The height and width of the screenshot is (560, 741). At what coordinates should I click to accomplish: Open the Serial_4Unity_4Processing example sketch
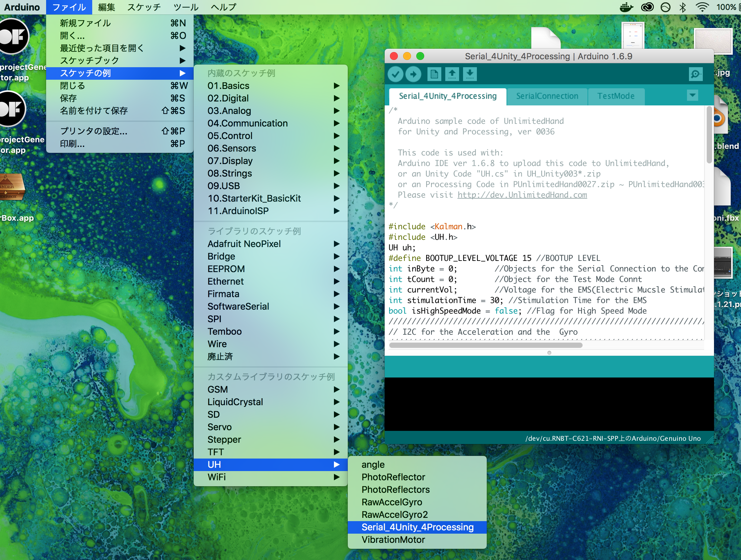point(417,527)
